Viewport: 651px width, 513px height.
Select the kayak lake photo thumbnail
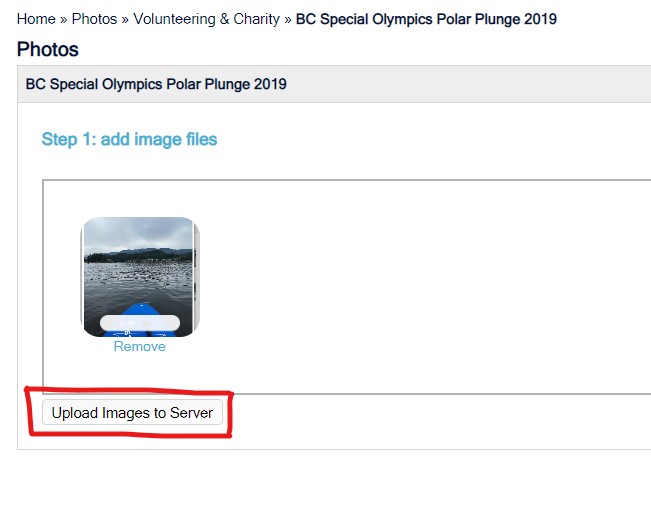click(x=140, y=276)
